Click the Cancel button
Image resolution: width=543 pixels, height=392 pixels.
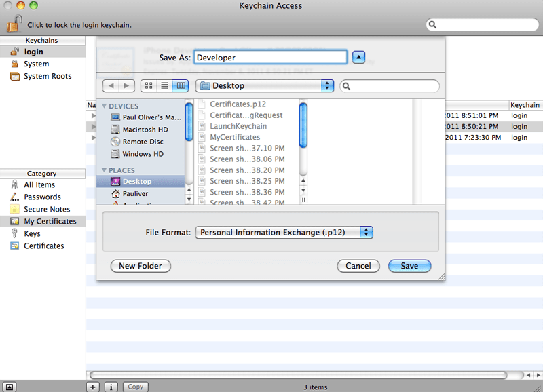(x=358, y=266)
